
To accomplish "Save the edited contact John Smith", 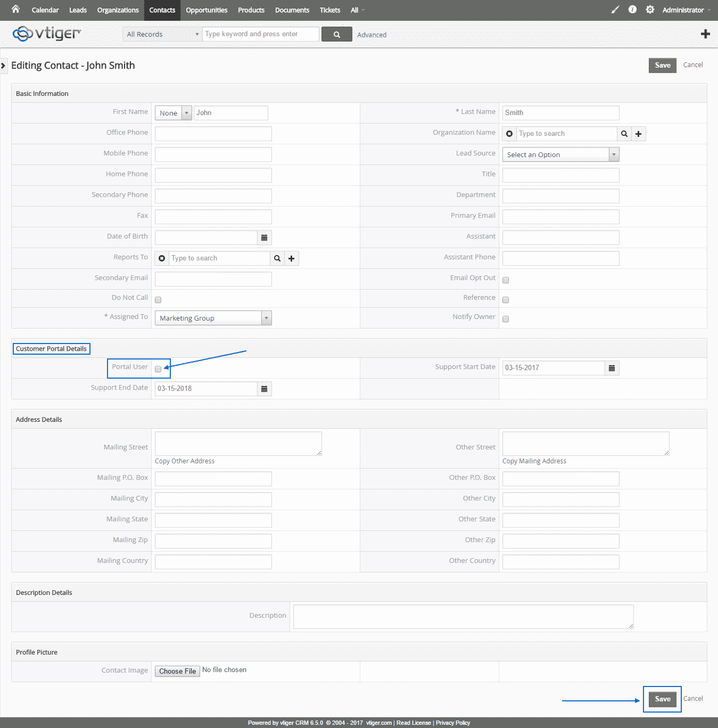I will (x=662, y=699).
